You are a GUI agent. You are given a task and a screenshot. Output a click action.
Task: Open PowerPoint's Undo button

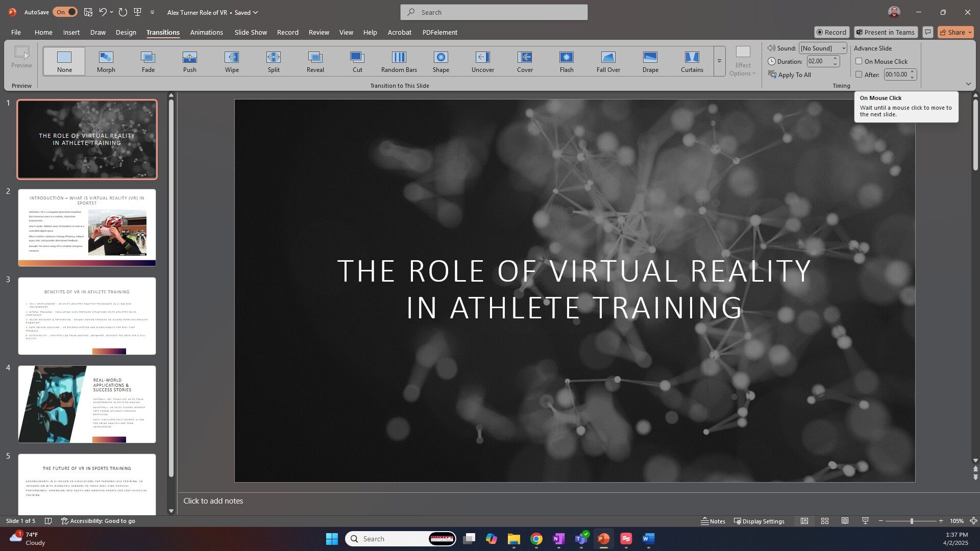click(x=103, y=12)
